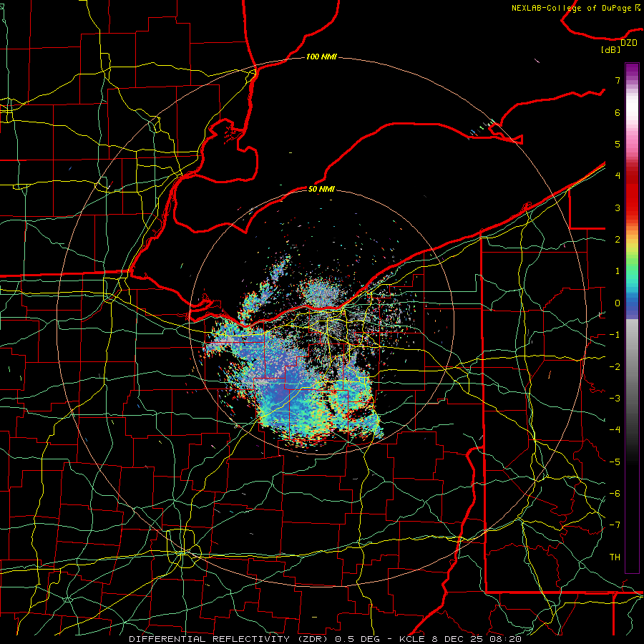Click the TH label on the color scale
Image resolution: width=644 pixels, height=644 pixels.
(x=615, y=557)
